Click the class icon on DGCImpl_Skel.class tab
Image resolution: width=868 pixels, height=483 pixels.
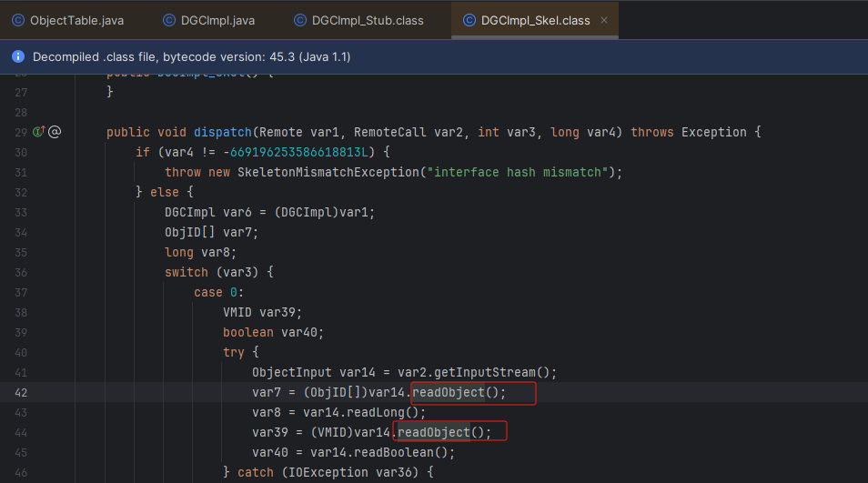click(468, 20)
